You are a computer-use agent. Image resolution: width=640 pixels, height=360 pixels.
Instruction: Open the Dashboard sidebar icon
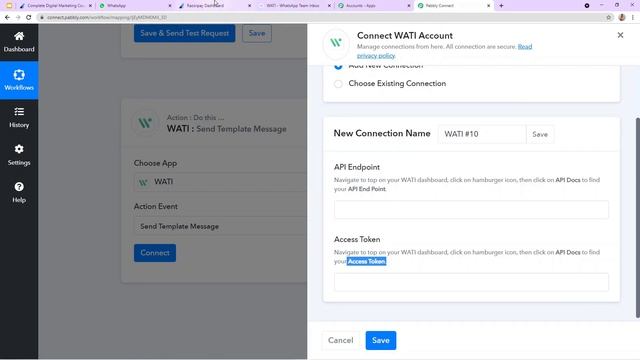(x=19, y=42)
